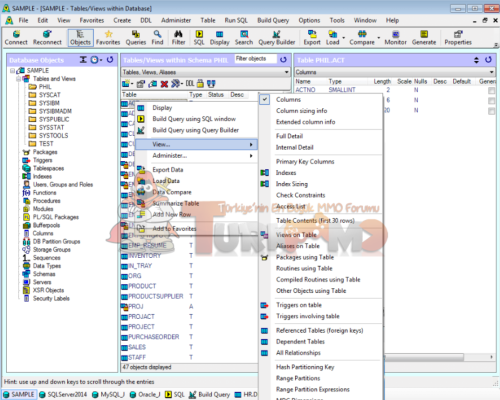Collapse the Tables and Views node

tap(19, 79)
